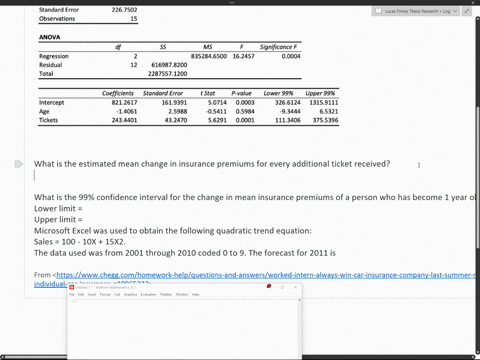Screen dimensions: 480x360
Task: Click the full page view expand arrows icon
Action: click(467, 11)
